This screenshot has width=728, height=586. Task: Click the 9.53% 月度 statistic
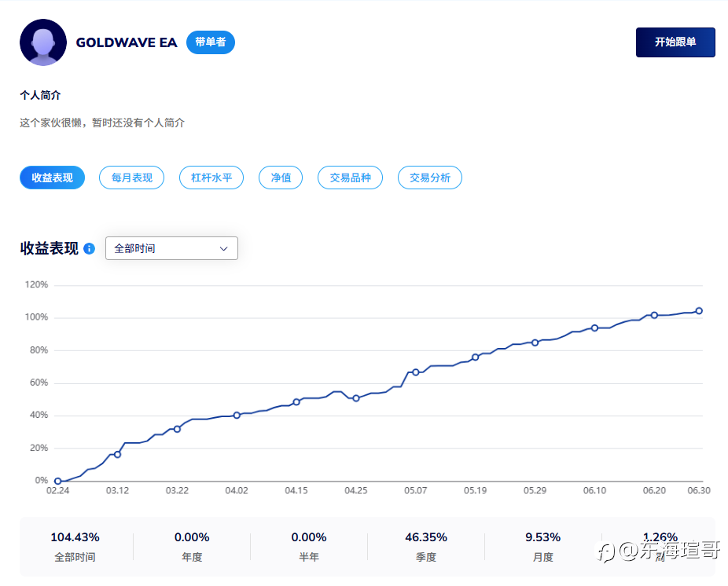542,547
